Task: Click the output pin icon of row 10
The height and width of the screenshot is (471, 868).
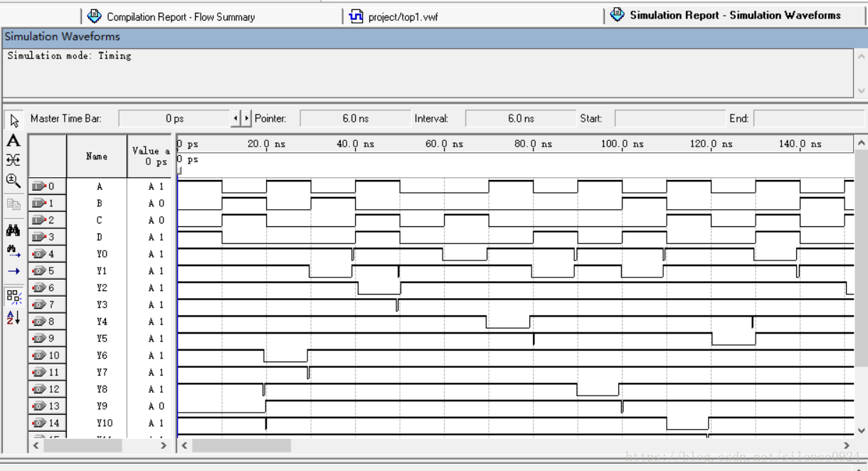Action: coord(39,356)
